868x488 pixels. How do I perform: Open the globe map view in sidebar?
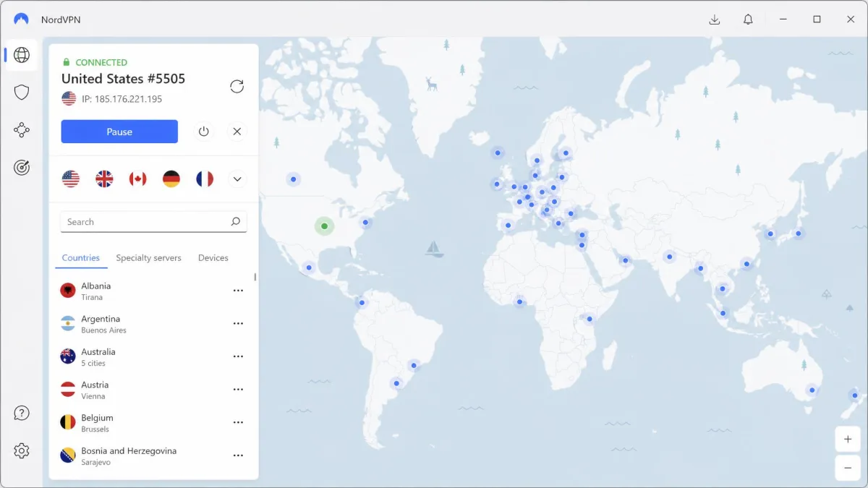click(x=22, y=55)
